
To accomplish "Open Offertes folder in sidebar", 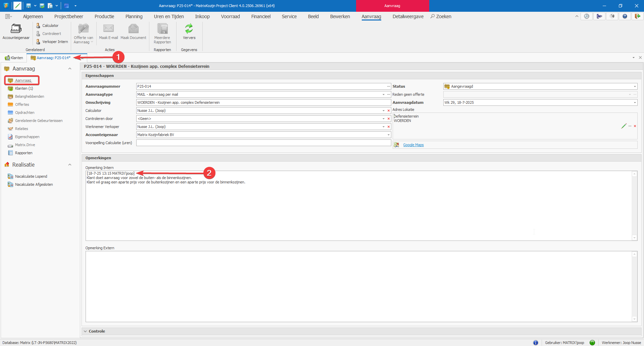I will click(x=22, y=104).
